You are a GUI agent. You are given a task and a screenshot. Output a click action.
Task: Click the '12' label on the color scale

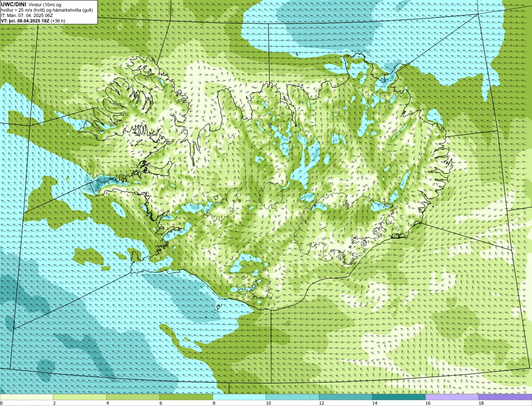coord(322,403)
